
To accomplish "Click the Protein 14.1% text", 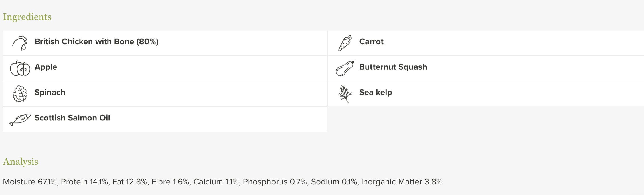I will click(x=84, y=182).
